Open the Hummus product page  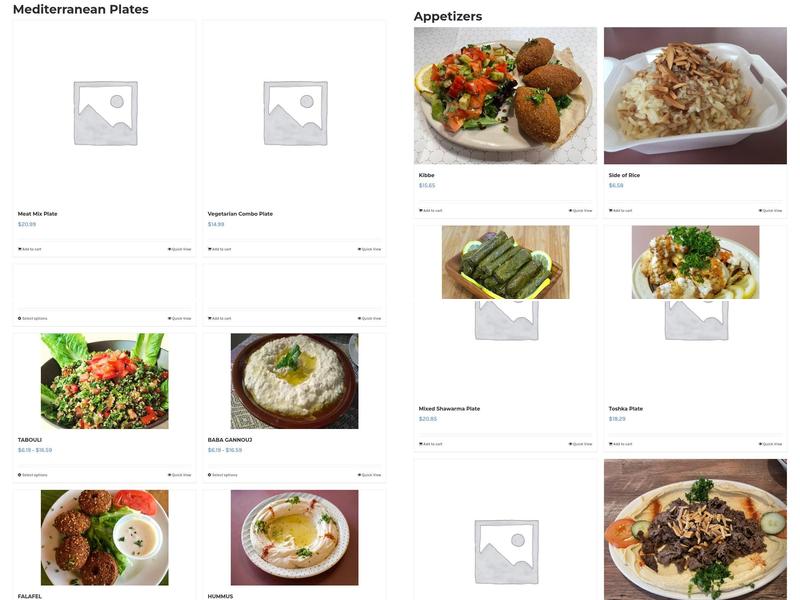point(218,594)
